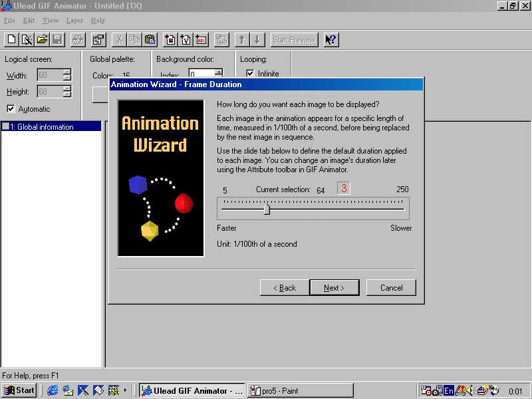Click the Next button in wizard
The width and height of the screenshot is (532, 399).
point(334,288)
